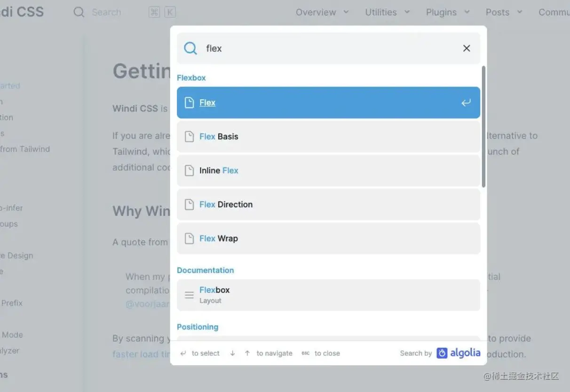Expand the Overview dropdown chevron
570x392 pixels.
point(346,12)
